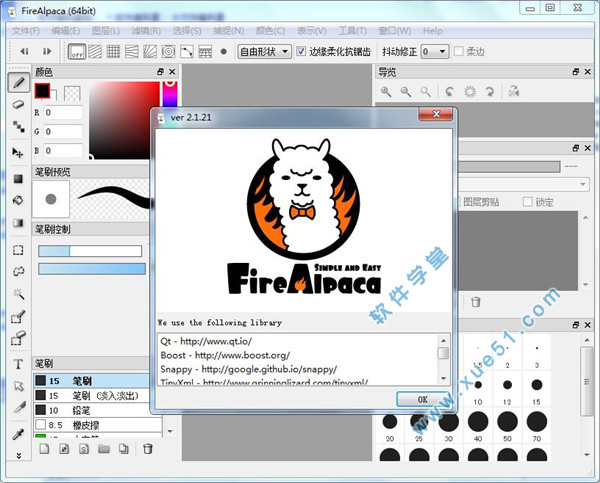Float the 颜色 panel
The width and height of the screenshot is (600, 483).
[x=160, y=72]
